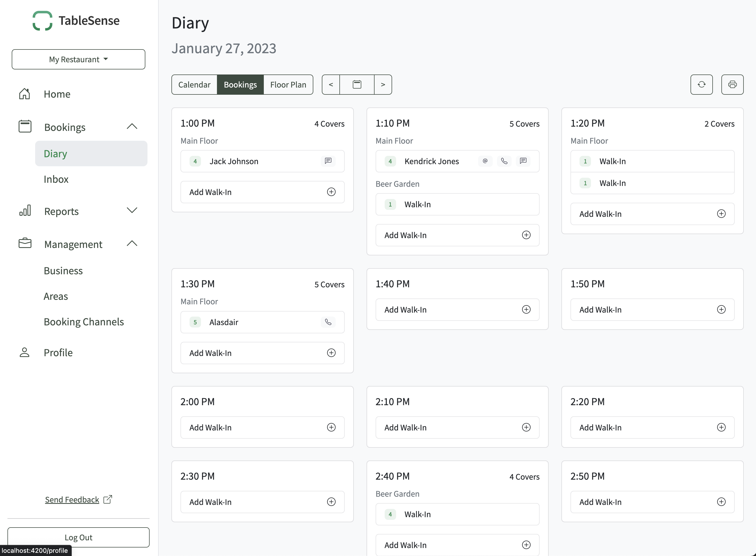
Task: Switch to the Floor Plan view
Action: (288, 85)
